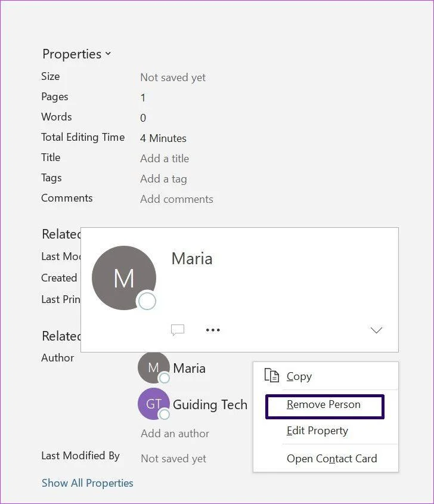Choose Edit Property from the context menu

[x=325, y=431]
